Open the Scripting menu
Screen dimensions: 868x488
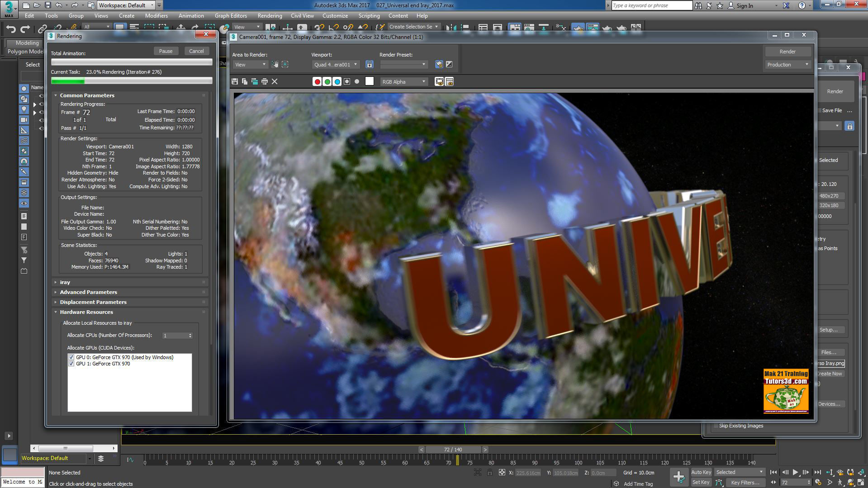pyautogui.click(x=369, y=16)
